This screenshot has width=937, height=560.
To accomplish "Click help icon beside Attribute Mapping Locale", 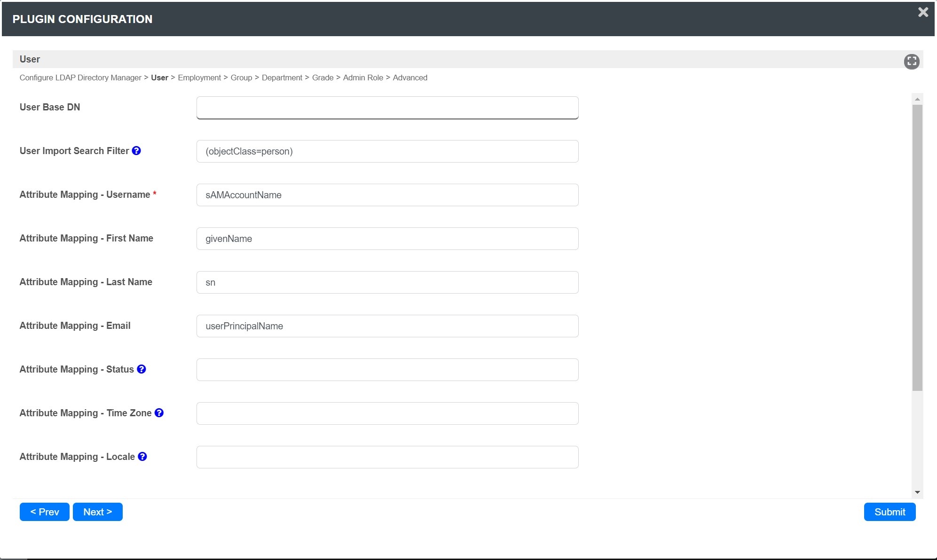I will 142,457.
